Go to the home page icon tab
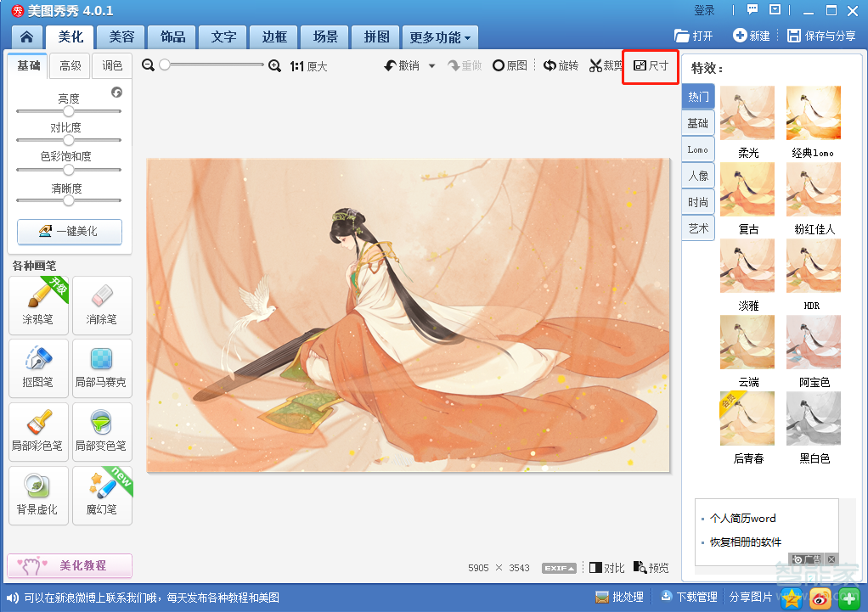This screenshot has width=868, height=612. pos(26,37)
